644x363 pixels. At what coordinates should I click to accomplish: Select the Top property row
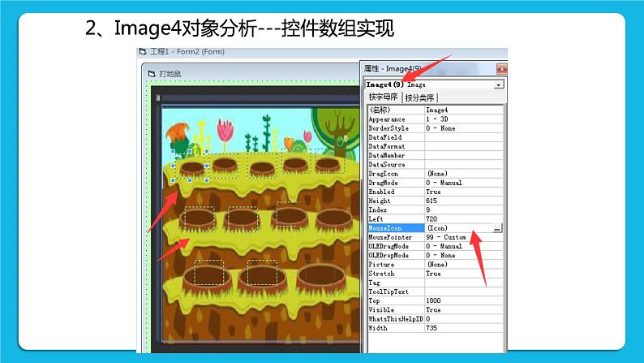coord(436,300)
